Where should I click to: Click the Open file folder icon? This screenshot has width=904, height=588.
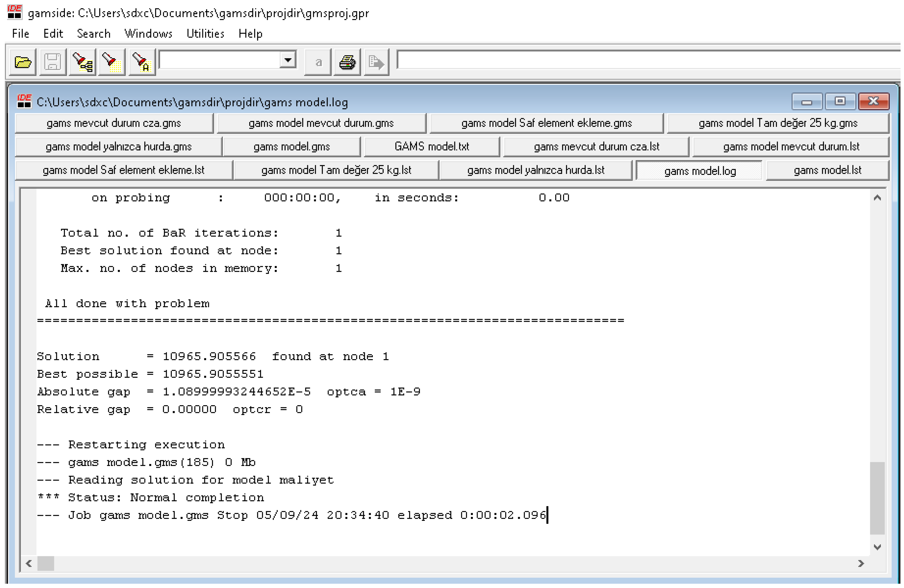[x=23, y=62]
